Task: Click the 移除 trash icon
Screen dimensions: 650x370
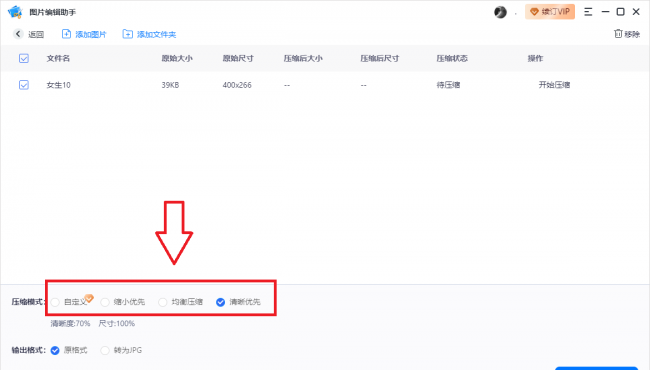Action: [618, 34]
